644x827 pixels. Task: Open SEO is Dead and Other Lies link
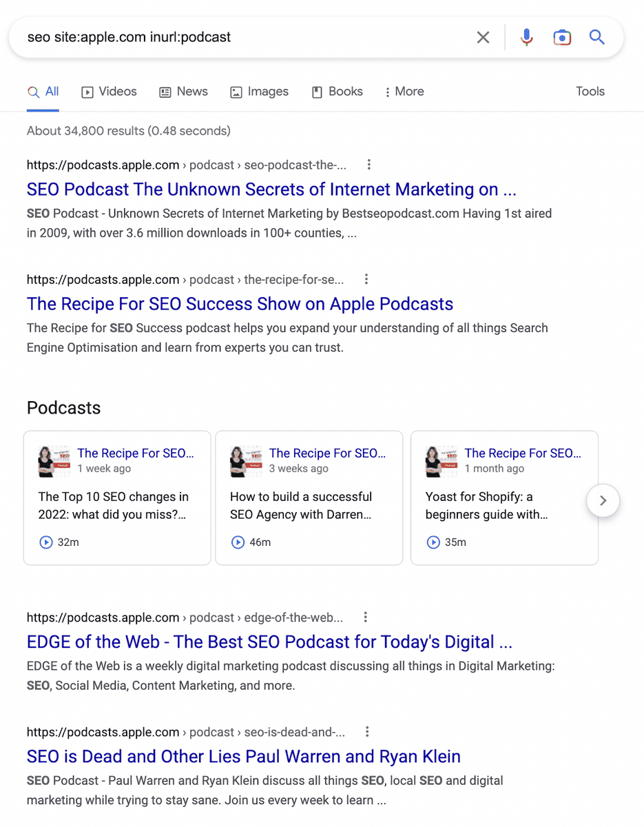tap(244, 756)
